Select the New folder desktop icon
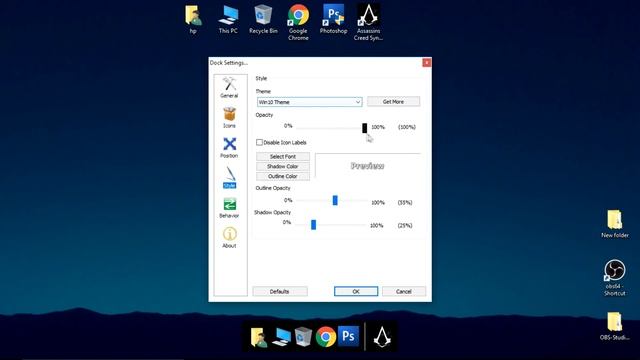 click(615, 224)
